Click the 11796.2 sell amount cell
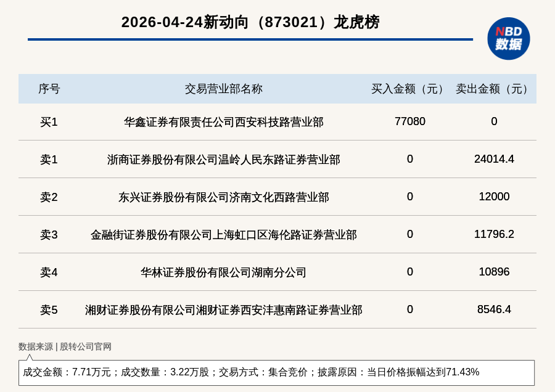 click(494, 234)
